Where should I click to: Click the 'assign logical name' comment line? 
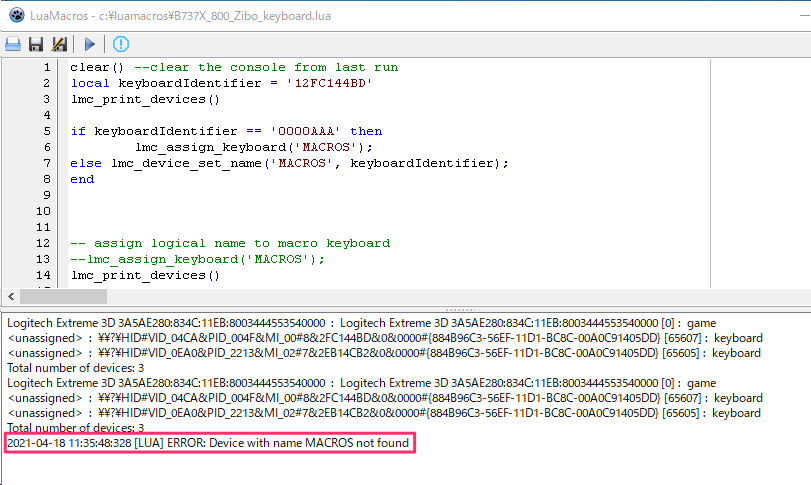230,243
